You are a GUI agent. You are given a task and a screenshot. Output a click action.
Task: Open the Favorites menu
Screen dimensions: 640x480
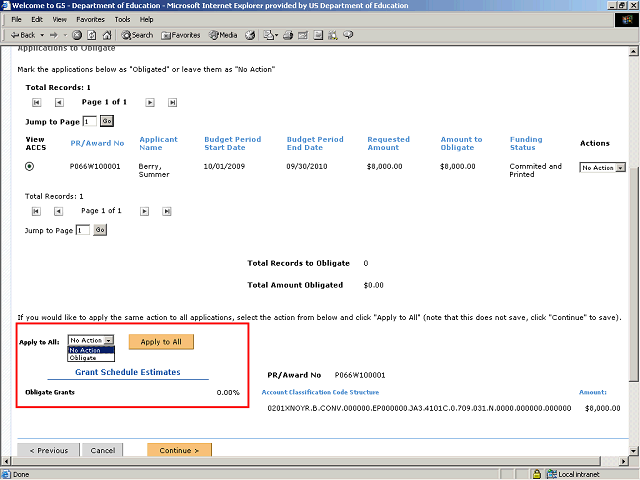(90, 19)
